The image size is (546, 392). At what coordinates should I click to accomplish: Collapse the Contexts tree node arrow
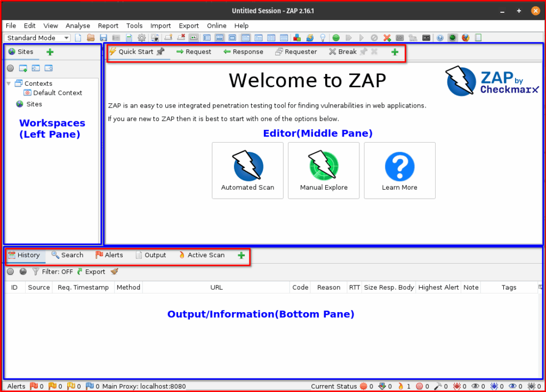point(9,84)
